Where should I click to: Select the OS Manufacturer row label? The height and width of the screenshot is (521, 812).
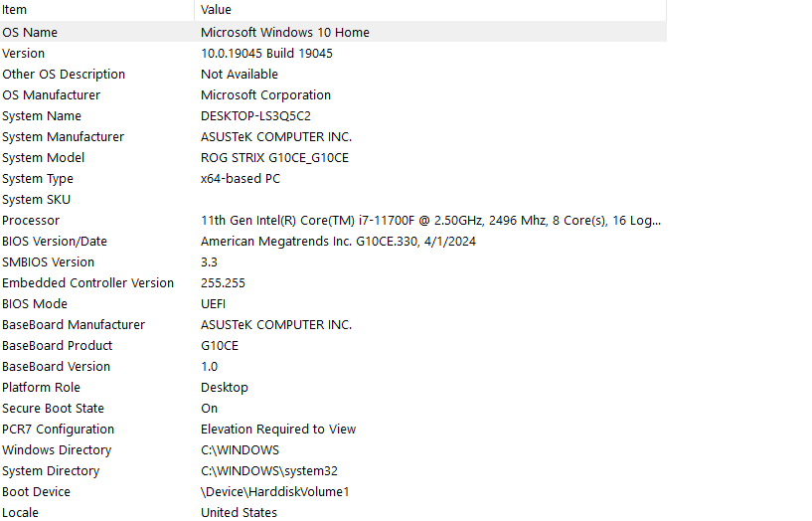52,94
